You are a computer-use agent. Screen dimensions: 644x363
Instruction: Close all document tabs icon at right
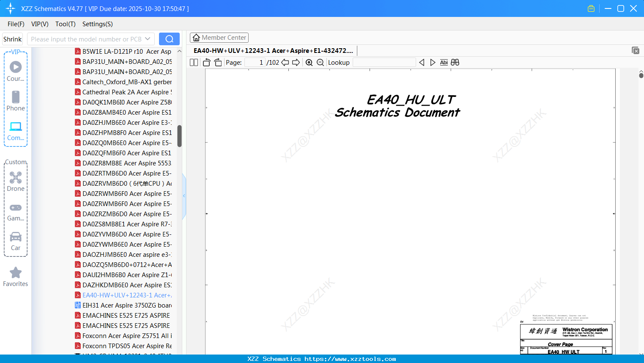click(636, 50)
